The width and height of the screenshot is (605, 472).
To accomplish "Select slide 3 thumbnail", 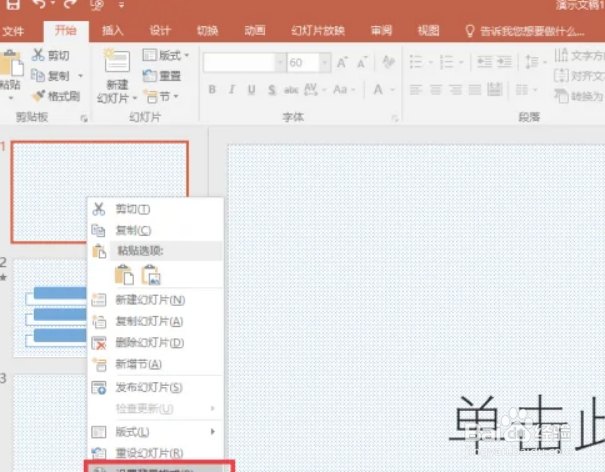I will (50, 423).
